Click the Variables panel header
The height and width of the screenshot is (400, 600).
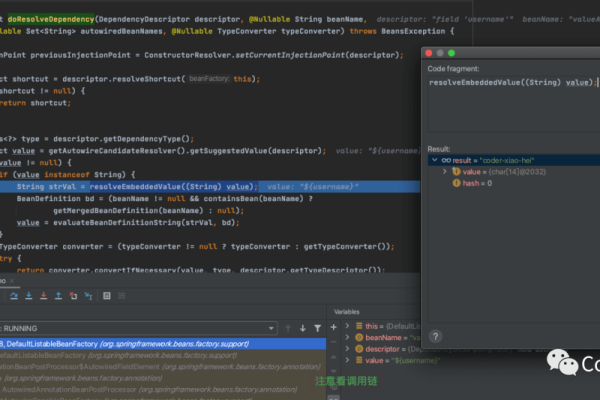[347, 312]
